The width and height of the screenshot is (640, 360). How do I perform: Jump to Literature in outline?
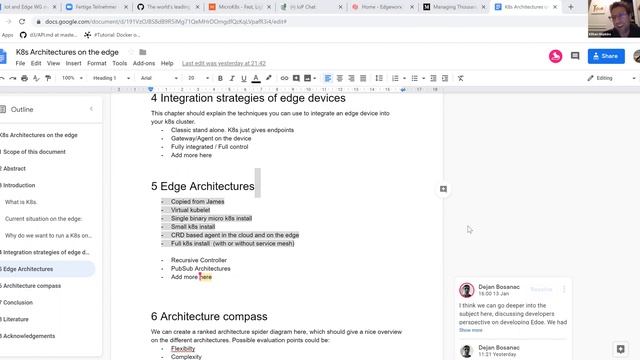click(x=15, y=319)
